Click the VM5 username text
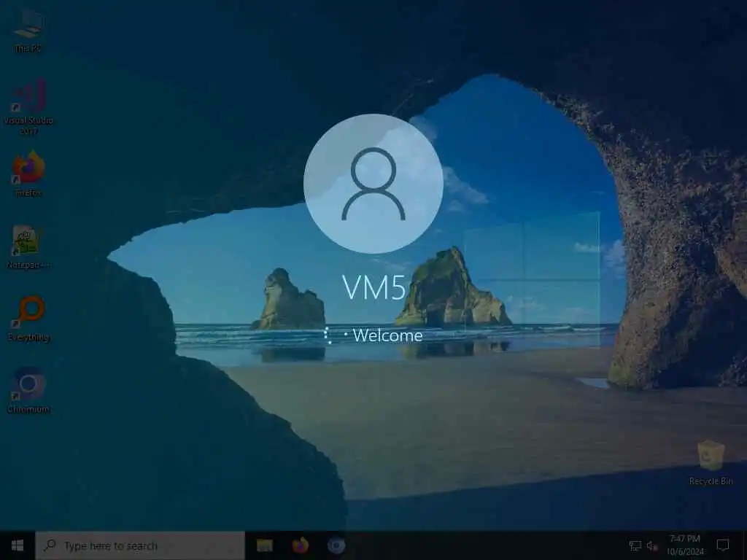Image resolution: width=747 pixels, height=560 pixels. point(374,287)
